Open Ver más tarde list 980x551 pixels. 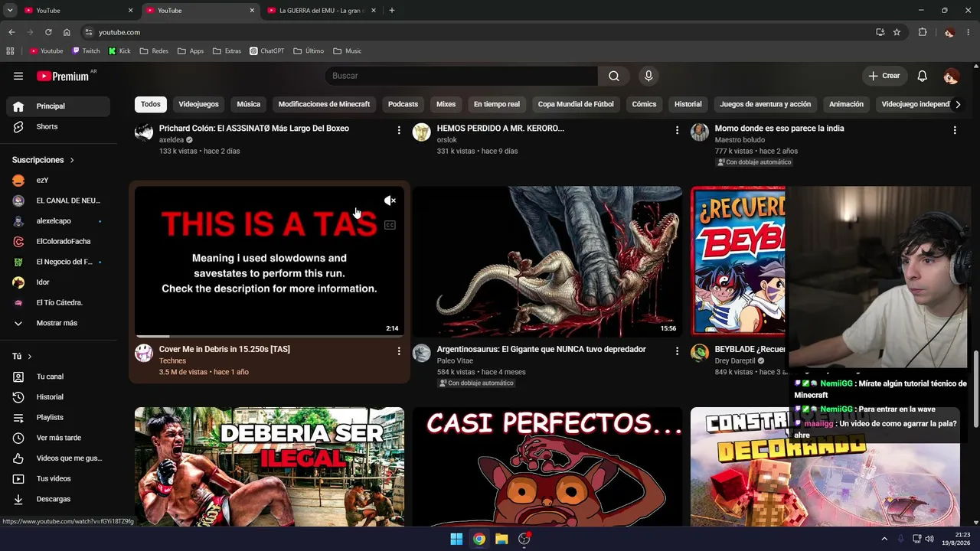pos(58,438)
